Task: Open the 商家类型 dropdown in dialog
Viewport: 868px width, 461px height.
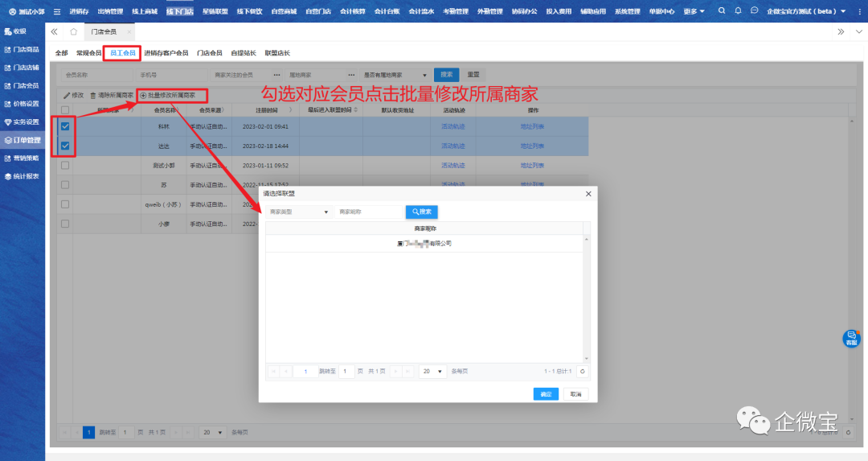Action: (x=298, y=212)
